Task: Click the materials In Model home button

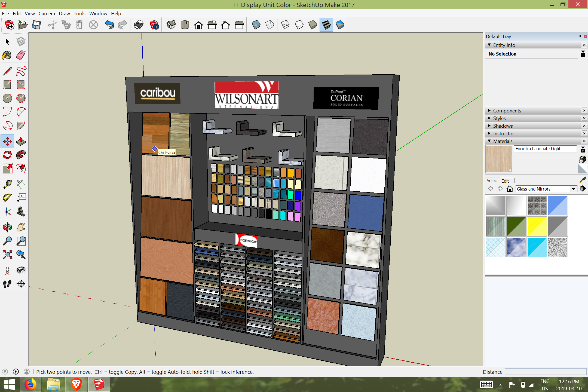Action: point(510,189)
